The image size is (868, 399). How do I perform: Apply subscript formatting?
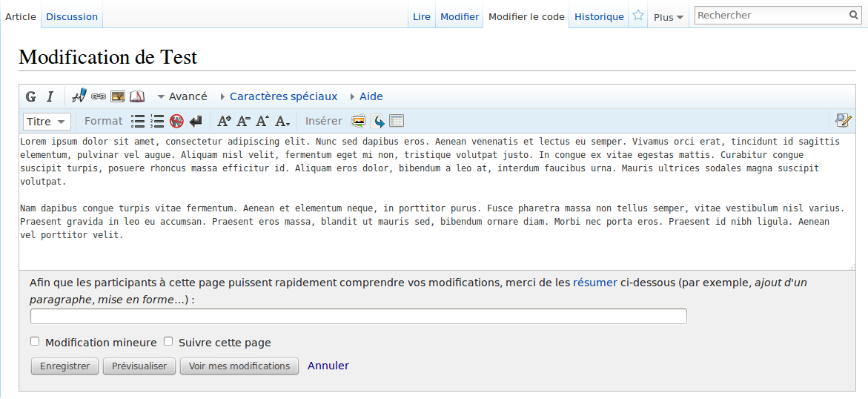click(x=282, y=121)
